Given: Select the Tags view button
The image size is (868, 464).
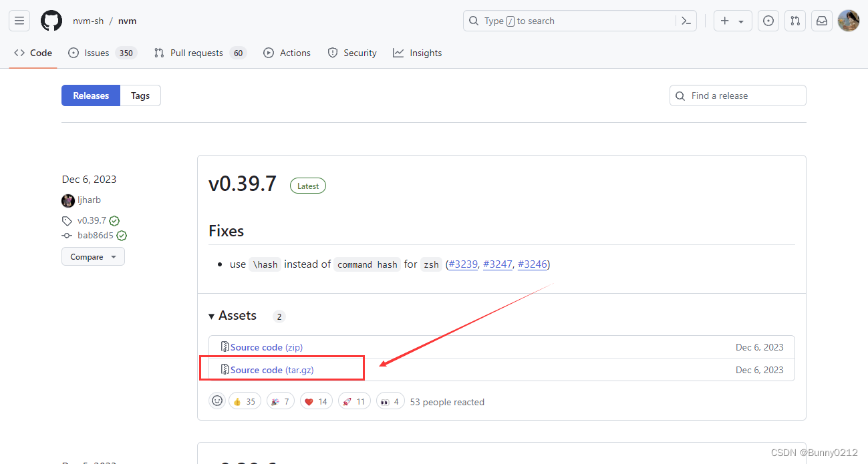Looking at the screenshot, I should (140, 95).
